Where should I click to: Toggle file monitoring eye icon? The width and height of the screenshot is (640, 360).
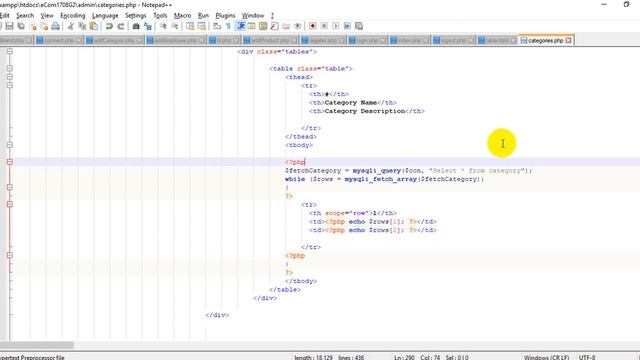click(298, 26)
